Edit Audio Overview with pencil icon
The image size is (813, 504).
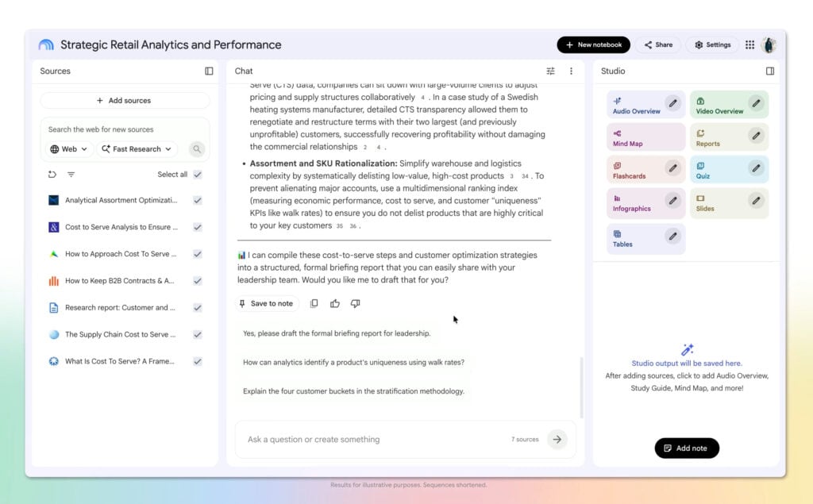(x=672, y=103)
